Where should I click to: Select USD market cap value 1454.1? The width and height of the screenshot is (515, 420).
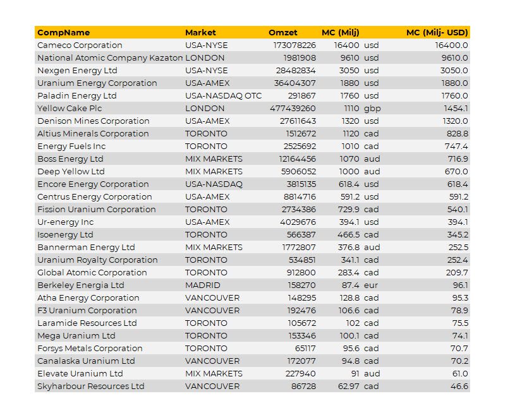point(456,109)
